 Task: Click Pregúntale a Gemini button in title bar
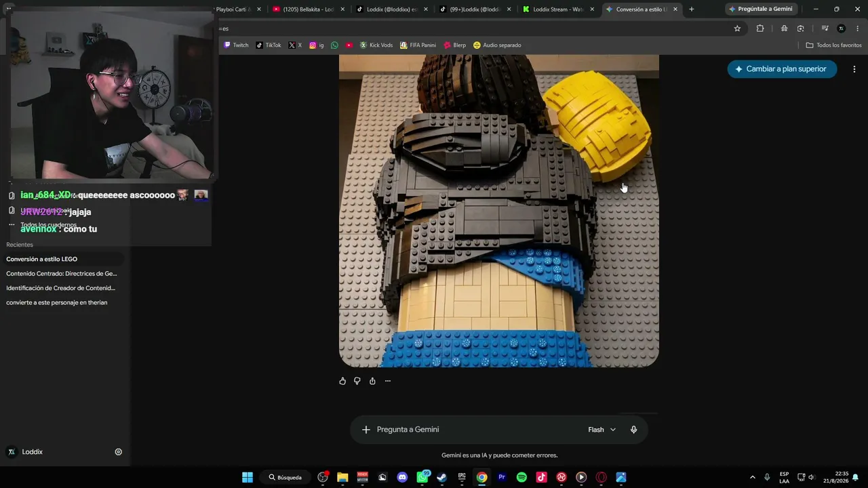point(760,9)
